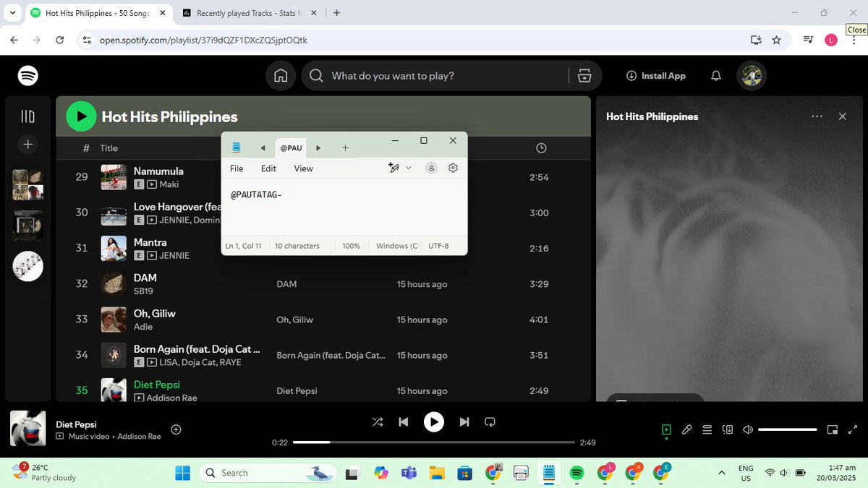Mute Spotify with the speaker icon
The height and width of the screenshot is (488, 868).
(748, 429)
